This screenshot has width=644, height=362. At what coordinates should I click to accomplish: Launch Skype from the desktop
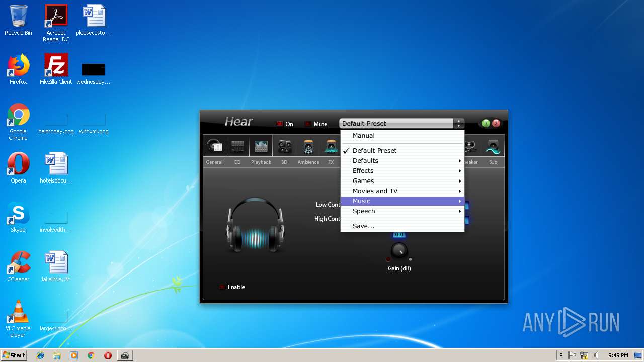[18, 217]
